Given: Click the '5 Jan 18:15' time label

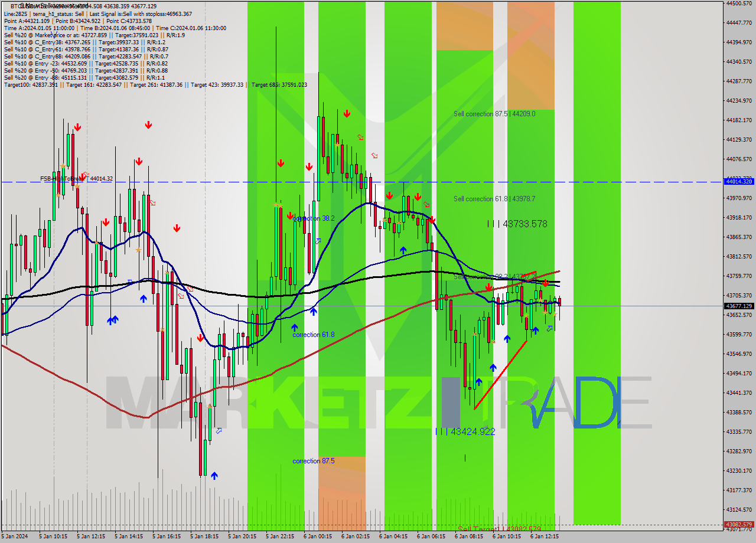Looking at the screenshot, I should (204, 537).
